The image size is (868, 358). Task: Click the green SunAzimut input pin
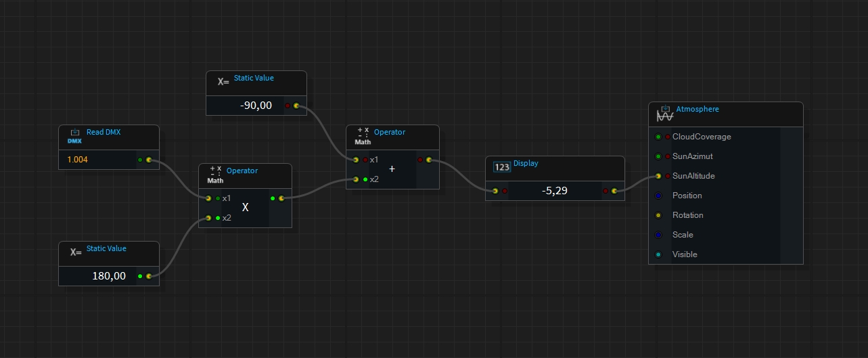click(x=658, y=156)
